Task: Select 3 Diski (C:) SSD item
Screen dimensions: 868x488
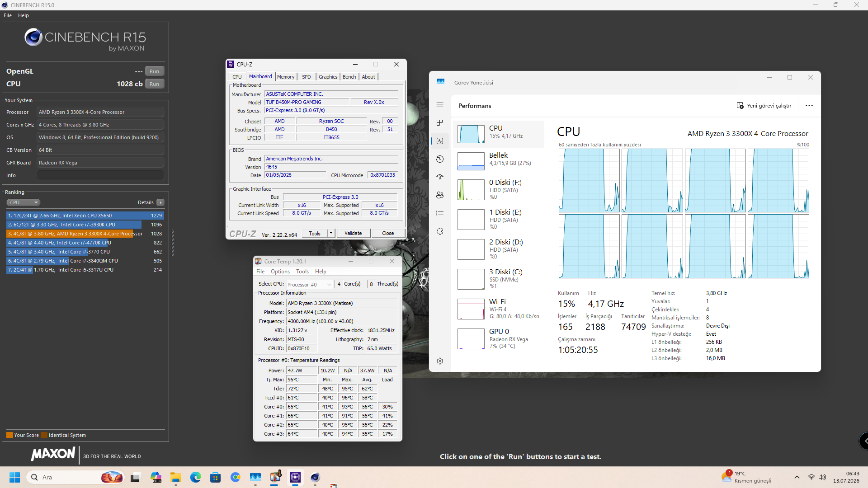Action: pyautogui.click(x=499, y=279)
